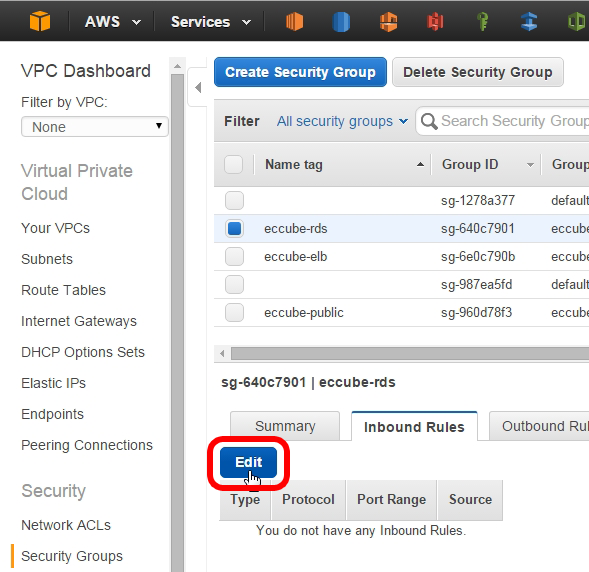Viewport: 589px width, 572px height.
Task: Open the Filter by VPC None dropdown
Action: pyautogui.click(x=95, y=127)
